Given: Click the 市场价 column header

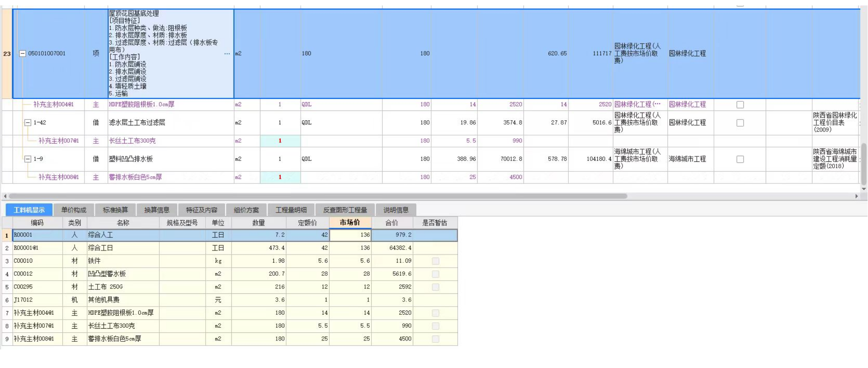Looking at the screenshot, I should click(x=350, y=222).
